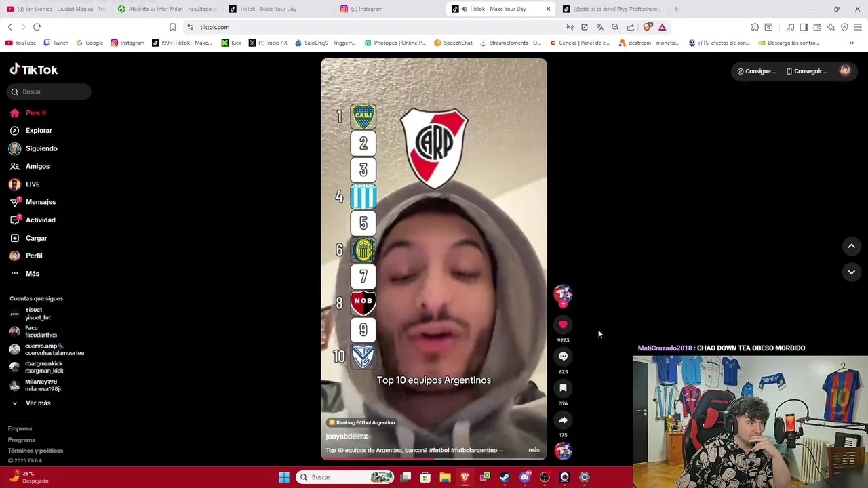Bookmark this page icon in address bar
The height and width of the screenshot is (488, 868).
(x=172, y=27)
